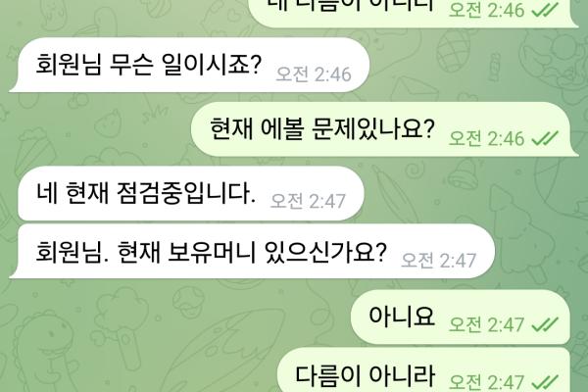Click the double-check icon beside '아니요'
This screenshot has height=392, width=588.
(x=545, y=324)
